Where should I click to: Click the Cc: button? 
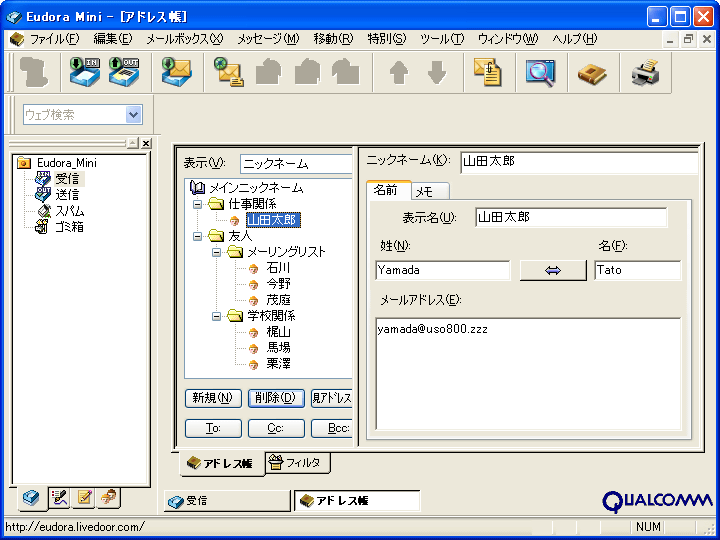pyautogui.click(x=276, y=428)
